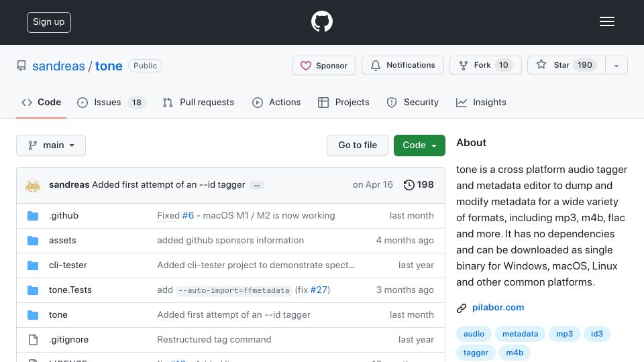Open 'Added first attempt' commit in tone row
This screenshot has height=362, width=644.
tap(233, 315)
